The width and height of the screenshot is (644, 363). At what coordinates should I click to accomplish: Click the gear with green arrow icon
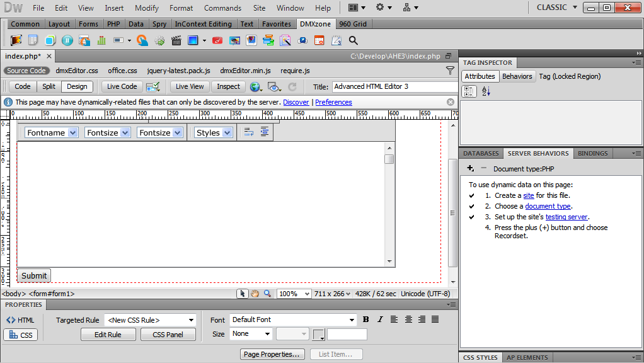[x=159, y=40]
